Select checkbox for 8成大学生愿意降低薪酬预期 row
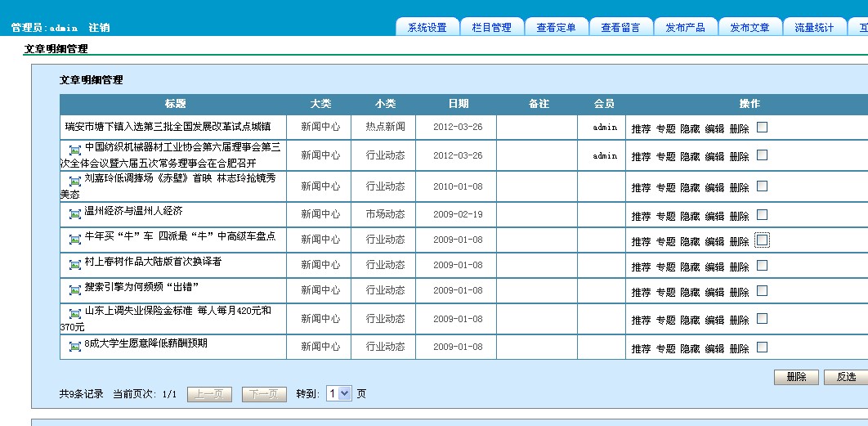 click(762, 348)
